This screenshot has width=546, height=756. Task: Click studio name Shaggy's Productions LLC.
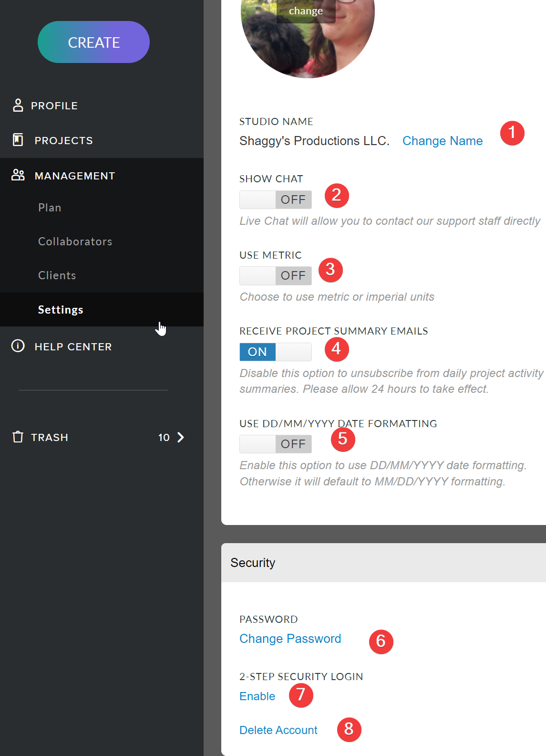point(314,141)
